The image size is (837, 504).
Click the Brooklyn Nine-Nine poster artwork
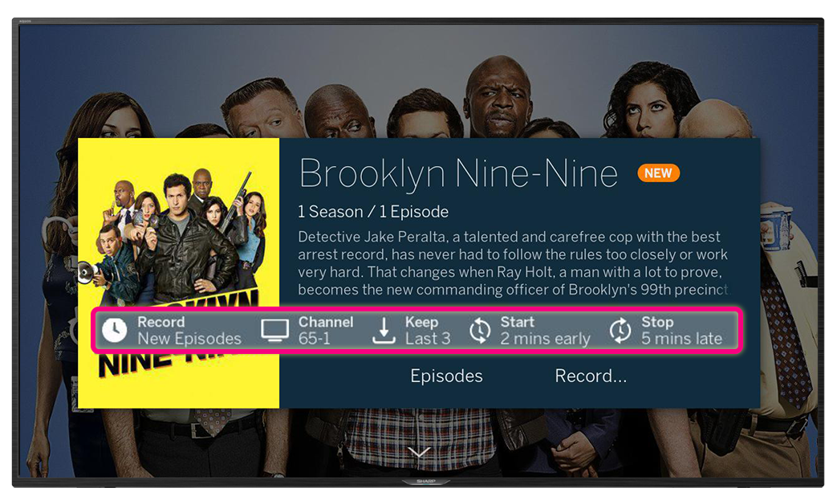[179, 274]
